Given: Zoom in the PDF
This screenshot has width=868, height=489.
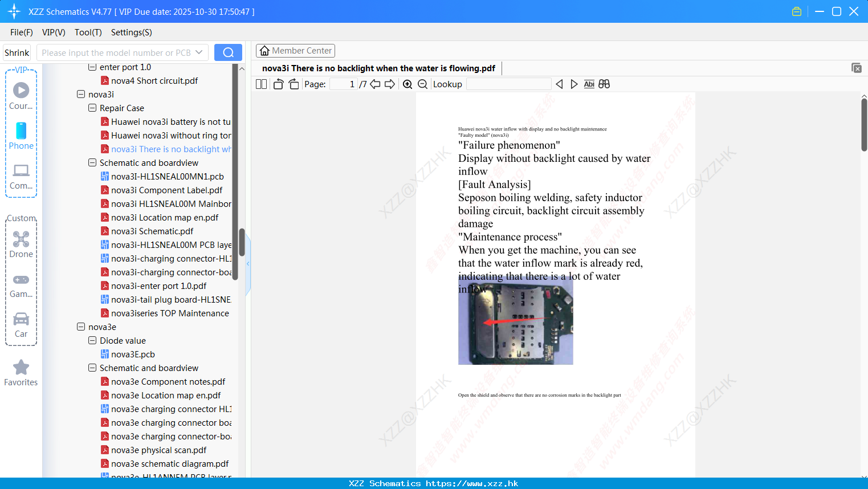Looking at the screenshot, I should point(407,84).
